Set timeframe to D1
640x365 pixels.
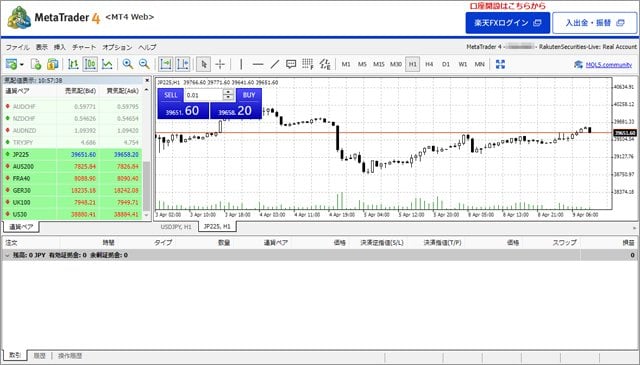[x=446, y=64]
